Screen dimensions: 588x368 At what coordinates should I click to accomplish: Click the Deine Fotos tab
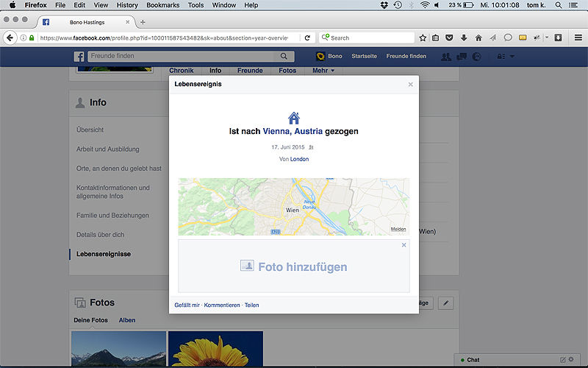tap(90, 320)
